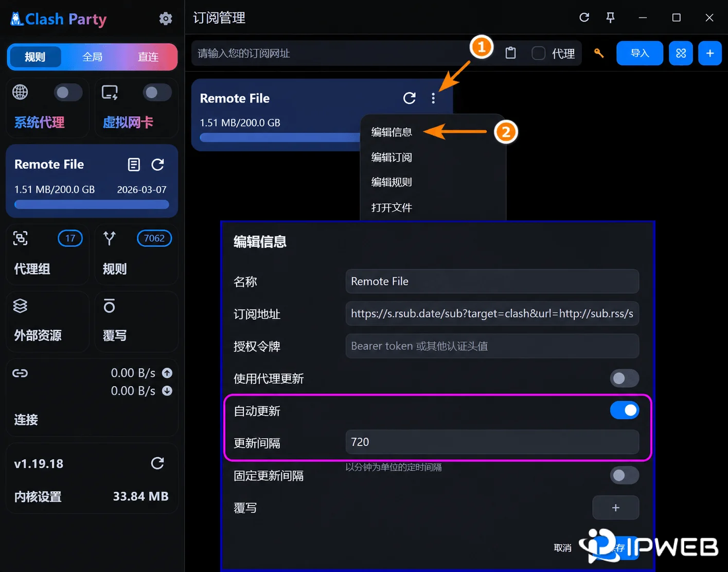Click the main Remote File card usage bar
Viewport: 728px width, 572px height.
point(280,137)
